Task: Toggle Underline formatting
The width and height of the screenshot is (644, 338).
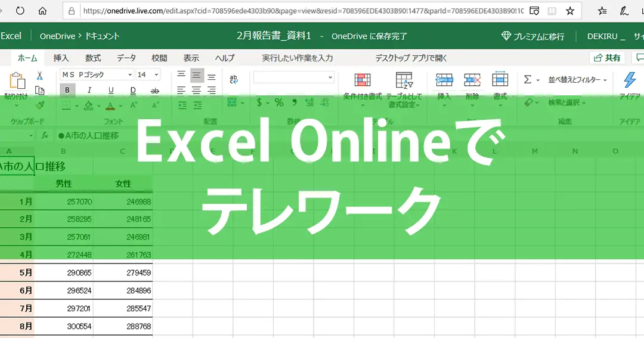Action: click(x=111, y=91)
